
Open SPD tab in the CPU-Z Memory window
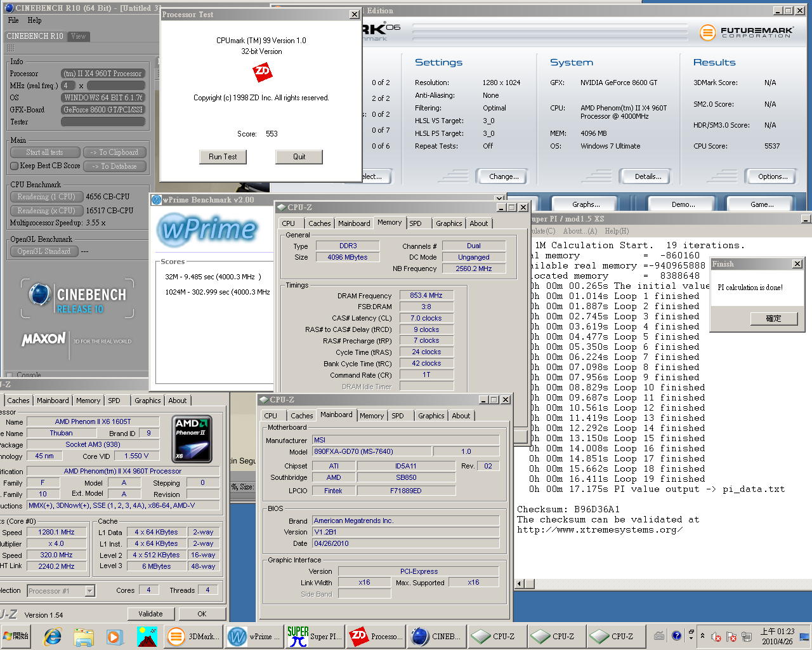click(416, 223)
